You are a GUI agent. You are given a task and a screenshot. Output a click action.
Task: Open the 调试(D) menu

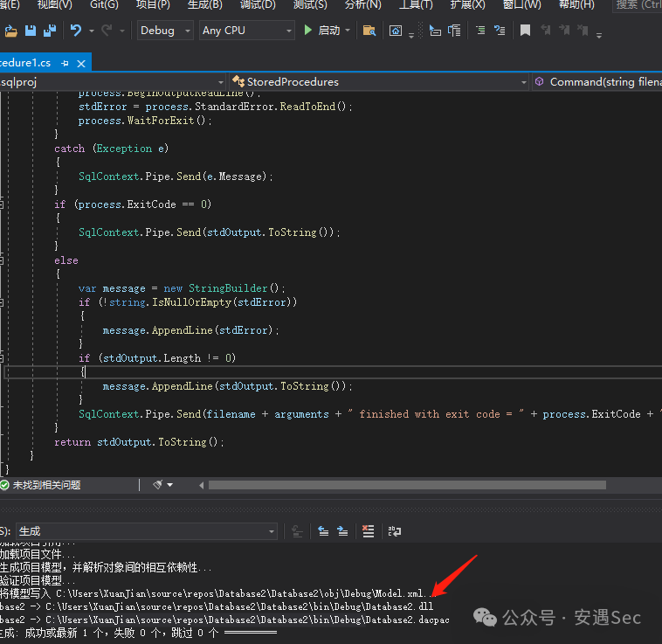coord(257,4)
